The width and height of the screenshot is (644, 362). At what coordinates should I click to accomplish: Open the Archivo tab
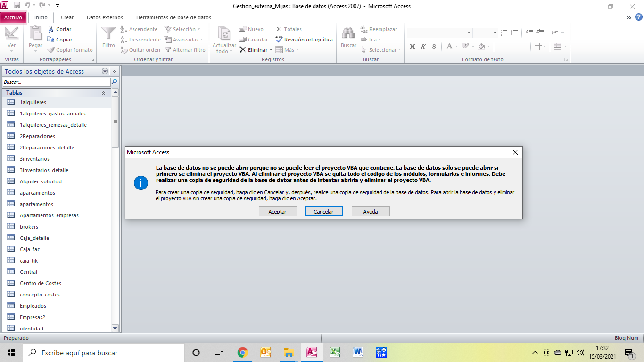pyautogui.click(x=13, y=17)
